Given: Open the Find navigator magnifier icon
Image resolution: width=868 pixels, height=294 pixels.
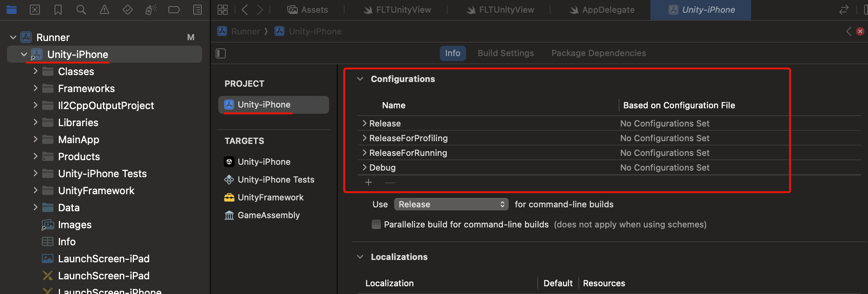Looking at the screenshot, I should (81, 10).
